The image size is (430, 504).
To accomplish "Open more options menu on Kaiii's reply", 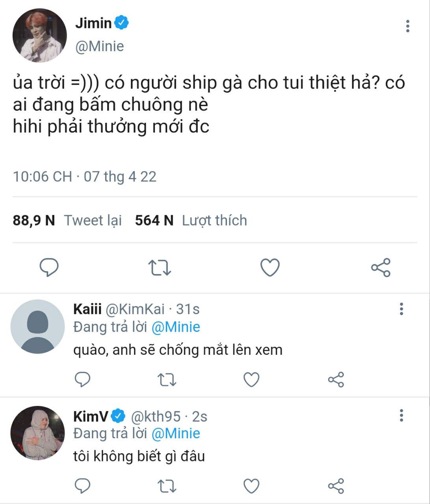I will [x=401, y=309].
